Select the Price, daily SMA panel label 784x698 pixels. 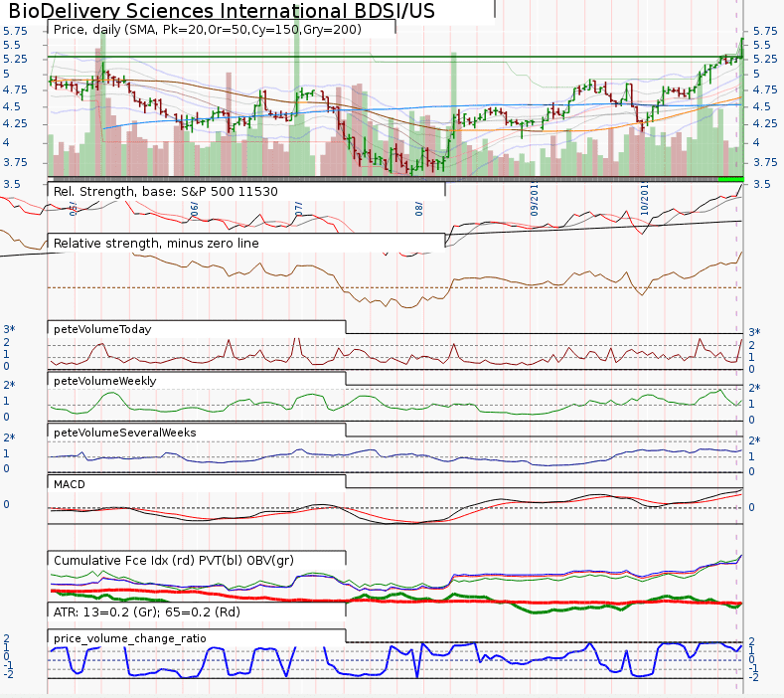[x=207, y=30]
